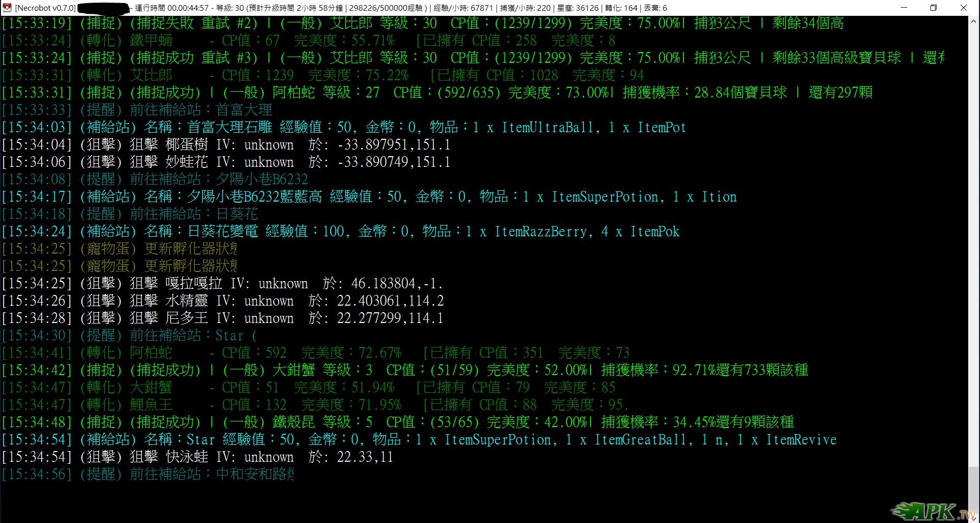Click the coordinates "-33.897951,151.1"
The width and height of the screenshot is (980, 523).
point(394,145)
